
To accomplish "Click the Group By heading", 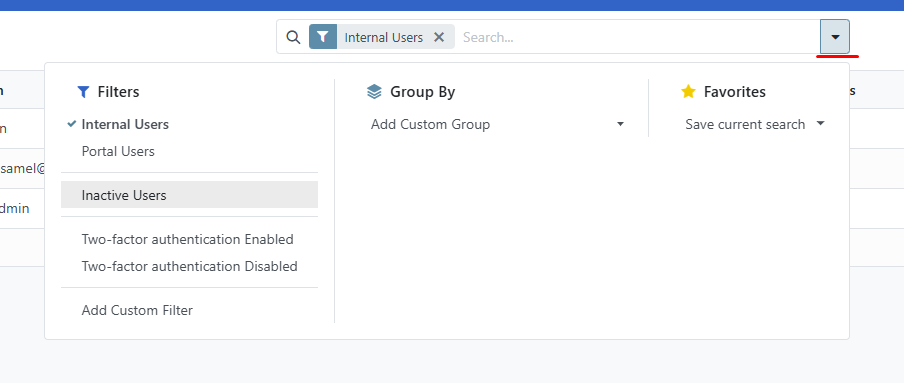I will [423, 92].
